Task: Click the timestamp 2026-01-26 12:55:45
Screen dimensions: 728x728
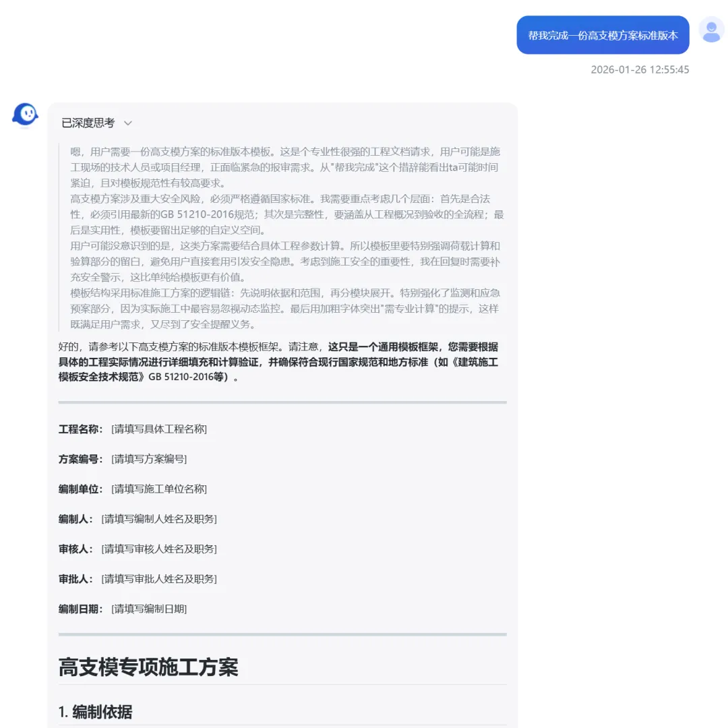Action: click(640, 69)
